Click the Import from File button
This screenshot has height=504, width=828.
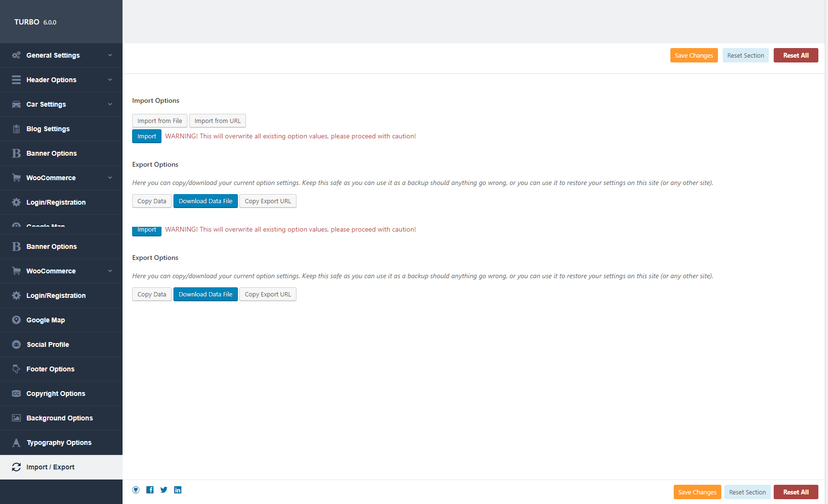pos(160,121)
